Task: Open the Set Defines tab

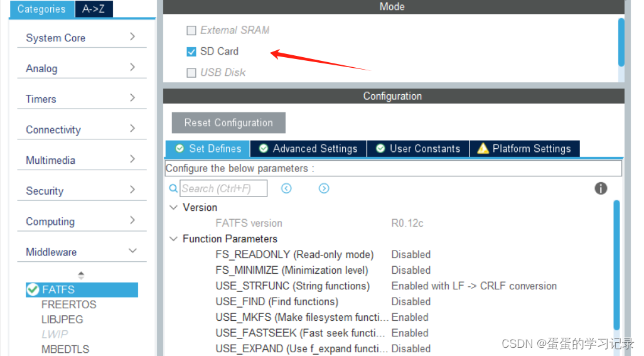Action: tap(208, 149)
